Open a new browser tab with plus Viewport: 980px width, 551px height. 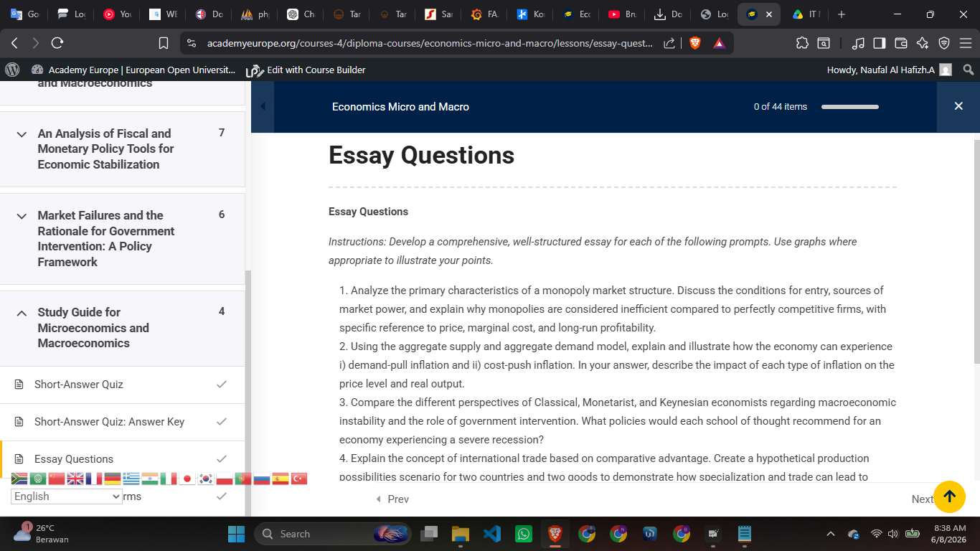pos(842,14)
